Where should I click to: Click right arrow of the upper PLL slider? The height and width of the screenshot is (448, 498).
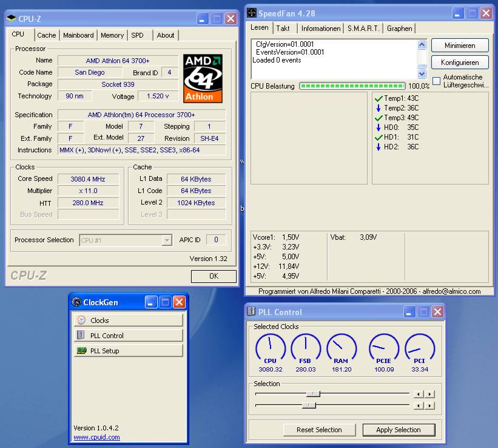coord(430,394)
